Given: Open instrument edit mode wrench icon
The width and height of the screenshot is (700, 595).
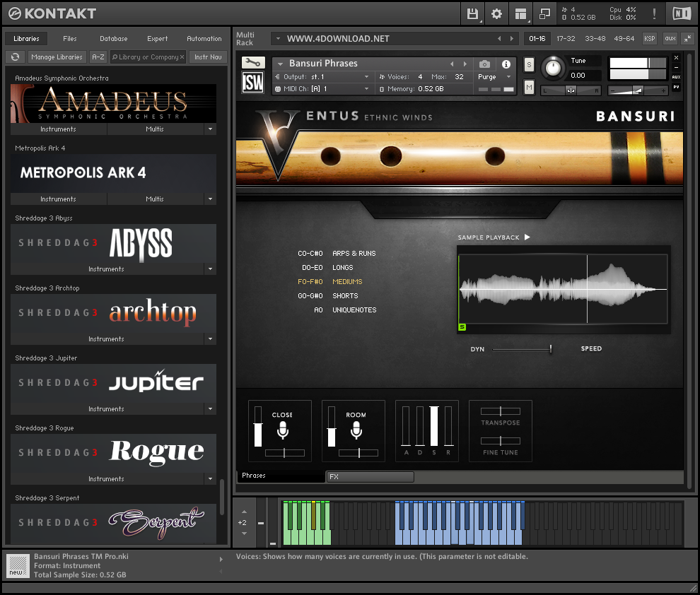Looking at the screenshot, I should click(253, 62).
